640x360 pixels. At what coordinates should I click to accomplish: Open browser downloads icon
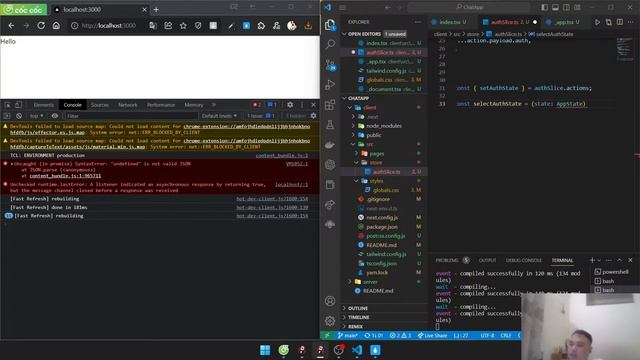[x=308, y=26]
